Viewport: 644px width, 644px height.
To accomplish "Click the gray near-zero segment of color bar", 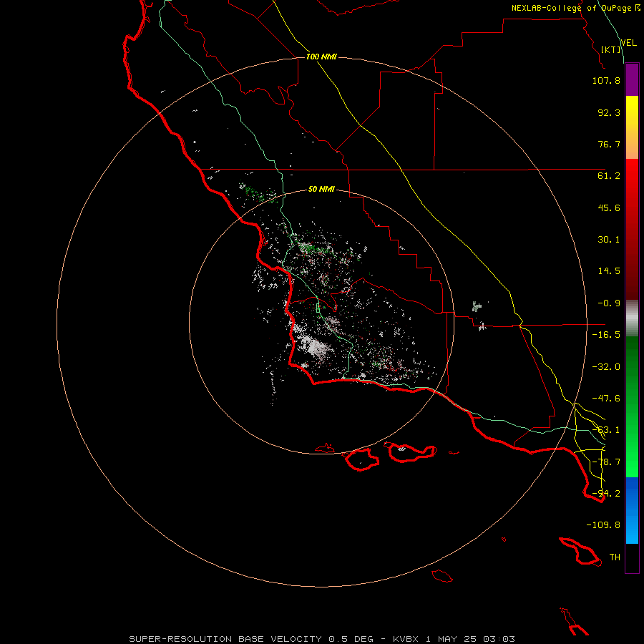I will (x=632, y=318).
